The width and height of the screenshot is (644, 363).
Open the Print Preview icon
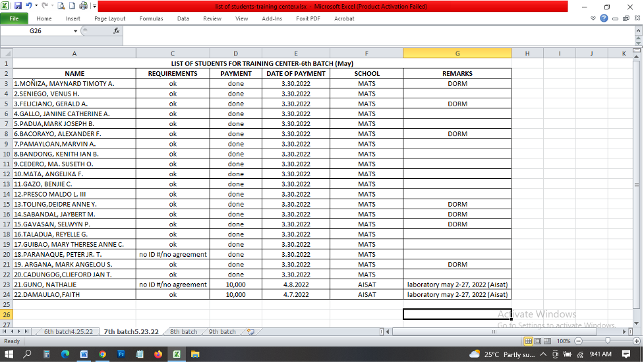coord(61,6)
